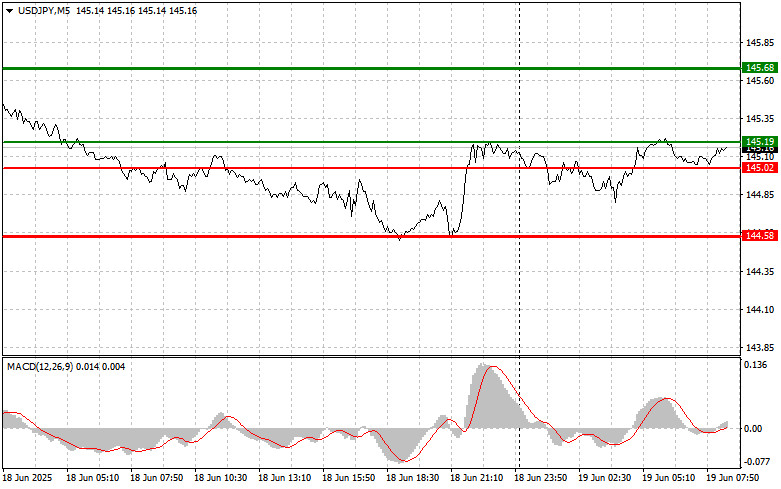The height and width of the screenshot is (489, 781).
Task: Select the 18 Jun 2025 date label
Action: tap(29, 479)
